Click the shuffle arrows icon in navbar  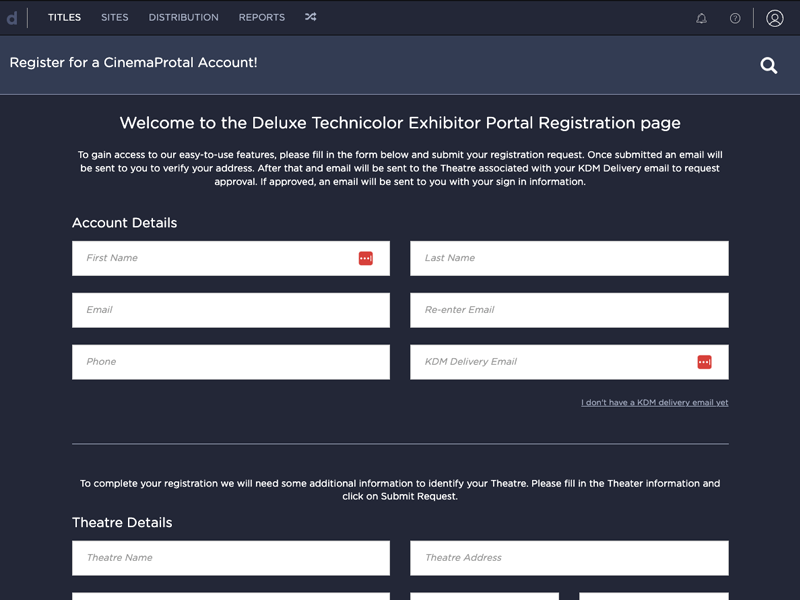pyautogui.click(x=311, y=17)
